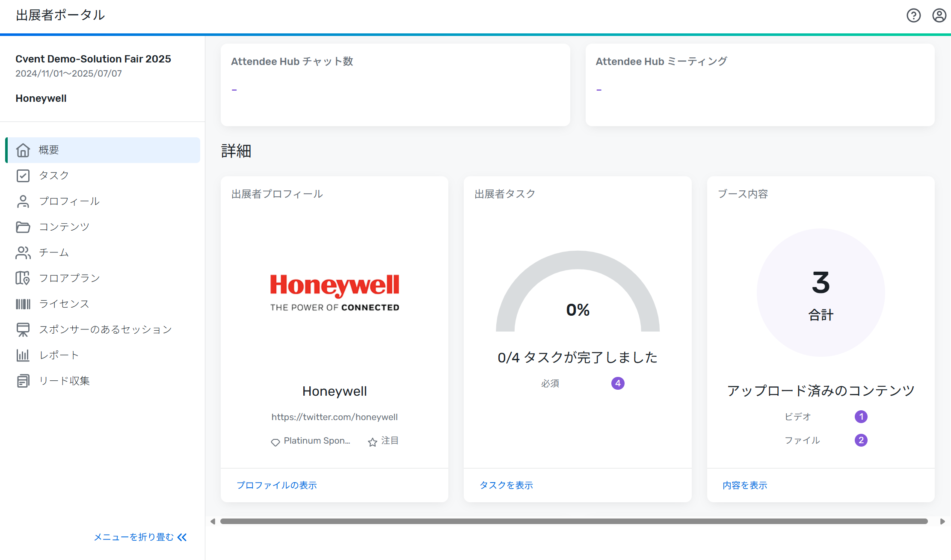Click the purple badge 1 next to ビデオ
The width and height of the screenshot is (951, 560).
coord(861,417)
